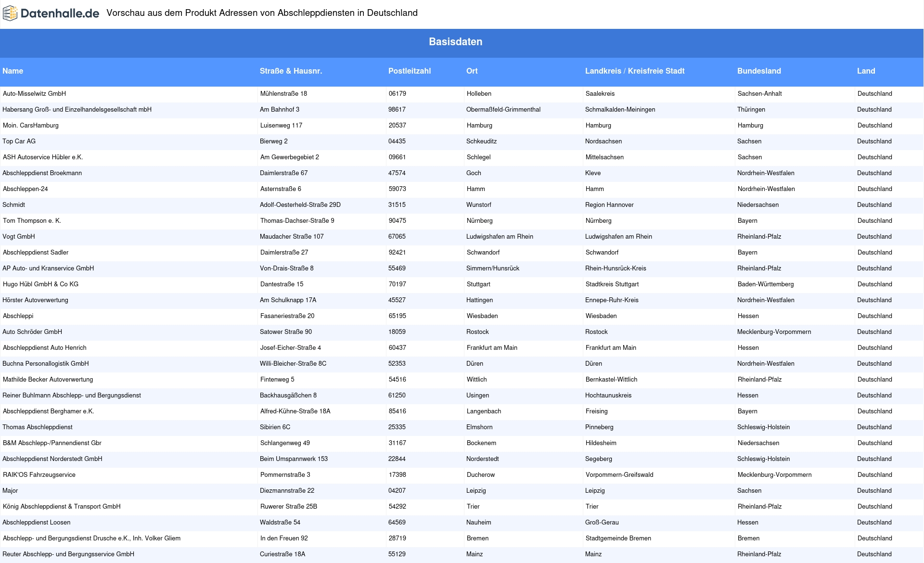Select Abschleppdienst Auto Henrich

click(45, 348)
